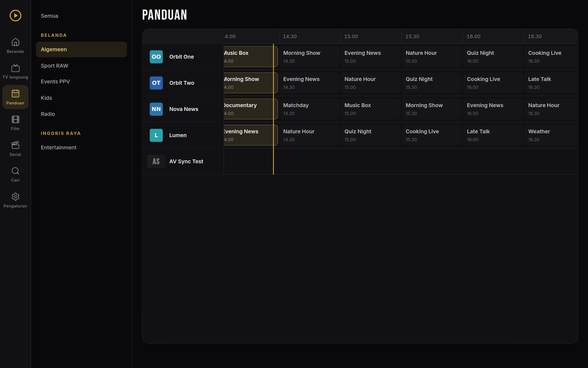Select Radio category
This screenshot has width=588, height=368.
pos(81,114)
